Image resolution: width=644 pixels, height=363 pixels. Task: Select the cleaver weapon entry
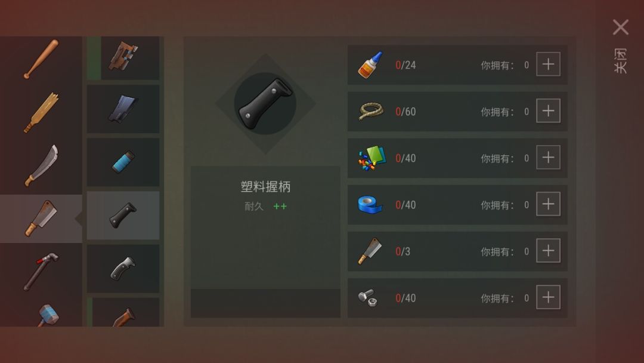point(41,219)
